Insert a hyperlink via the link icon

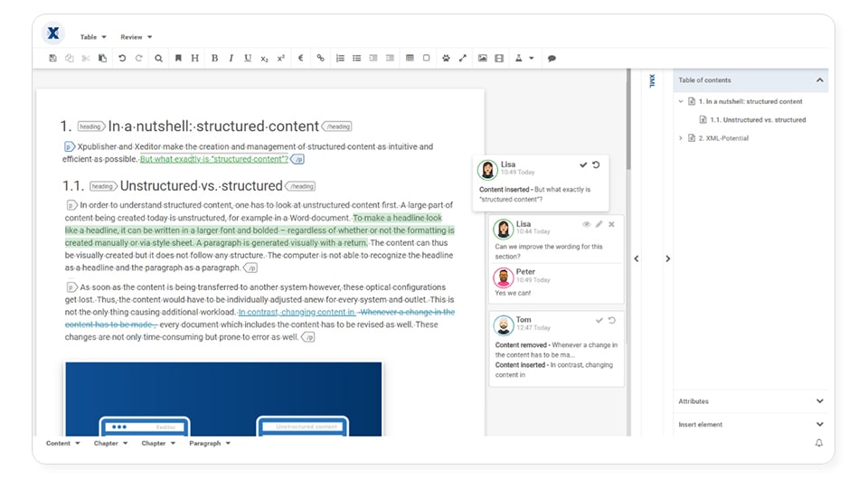coord(320,59)
